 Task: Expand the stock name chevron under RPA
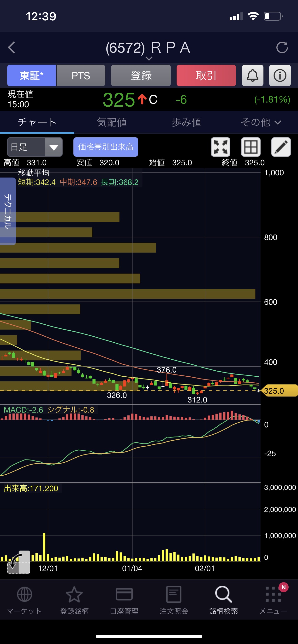(149, 58)
